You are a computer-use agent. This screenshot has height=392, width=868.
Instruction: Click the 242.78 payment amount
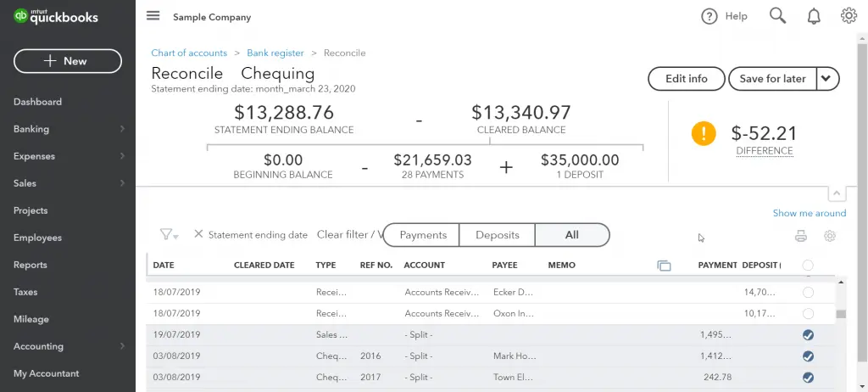tap(717, 378)
